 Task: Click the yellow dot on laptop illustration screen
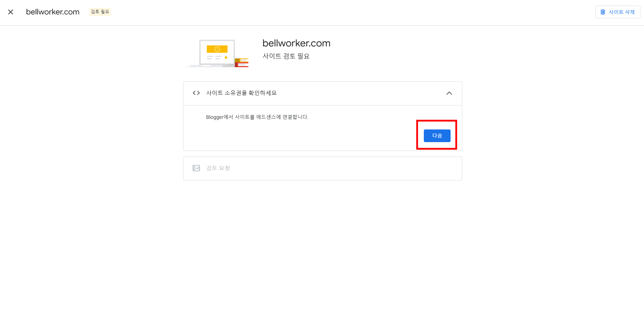tap(226, 57)
